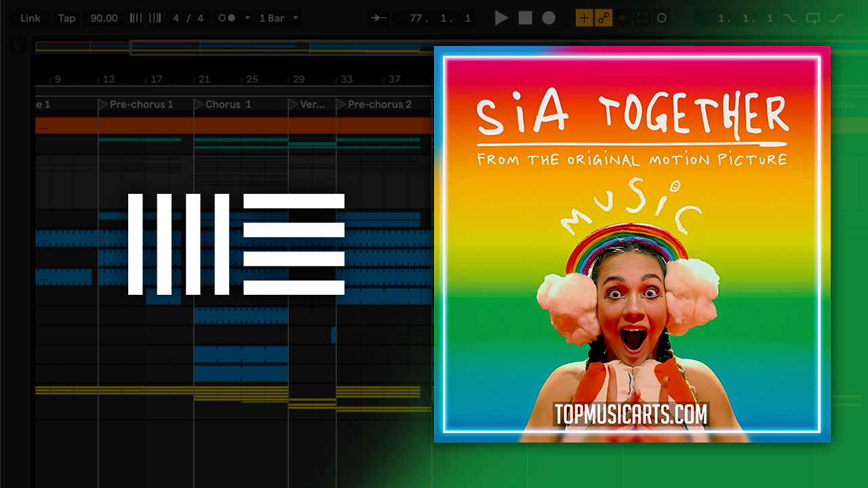Click the Re-enable Automation arrow icon
Screen dimensions: 868x488
coord(623,18)
